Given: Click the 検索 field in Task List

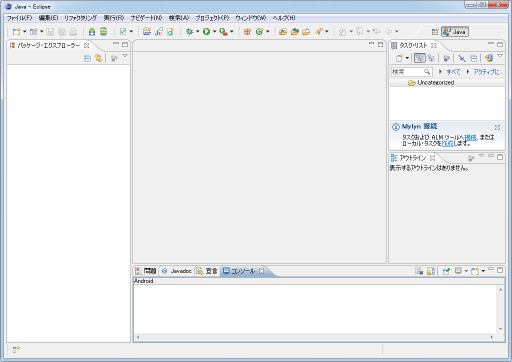Looking at the screenshot, I should (x=411, y=72).
